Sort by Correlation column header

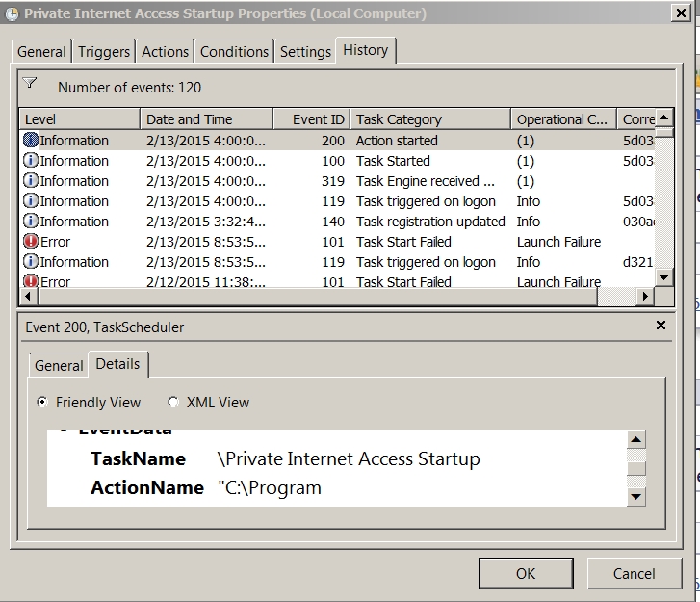(636, 119)
